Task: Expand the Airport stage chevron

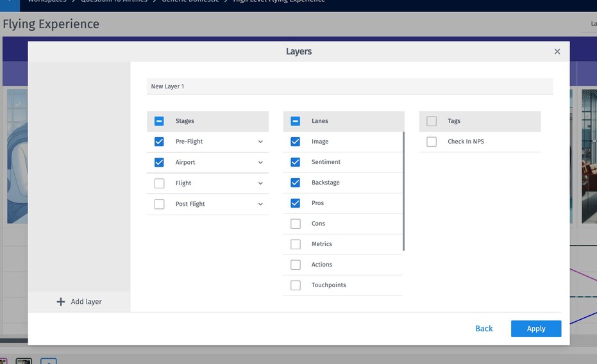Action: click(x=260, y=162)
